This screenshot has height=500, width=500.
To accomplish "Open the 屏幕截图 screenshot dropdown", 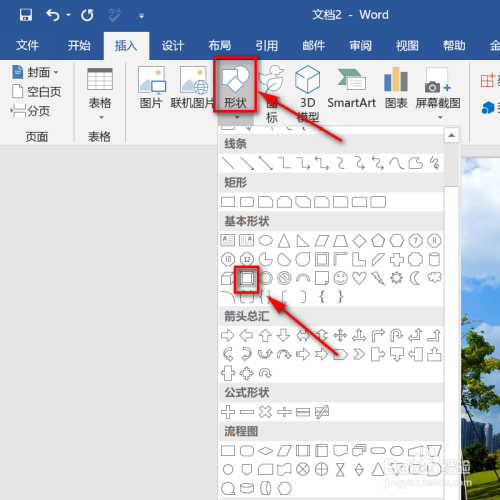I will click(x=438, y=93).
